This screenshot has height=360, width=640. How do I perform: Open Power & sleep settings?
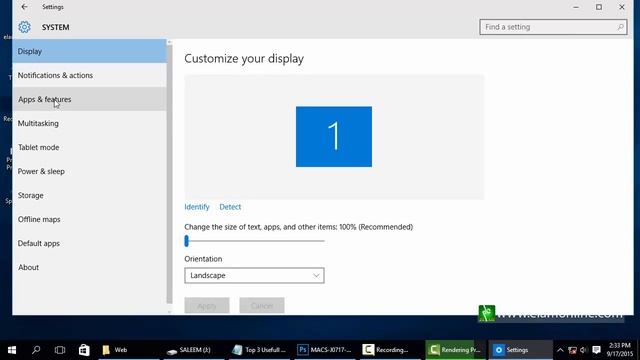(89, 171)
